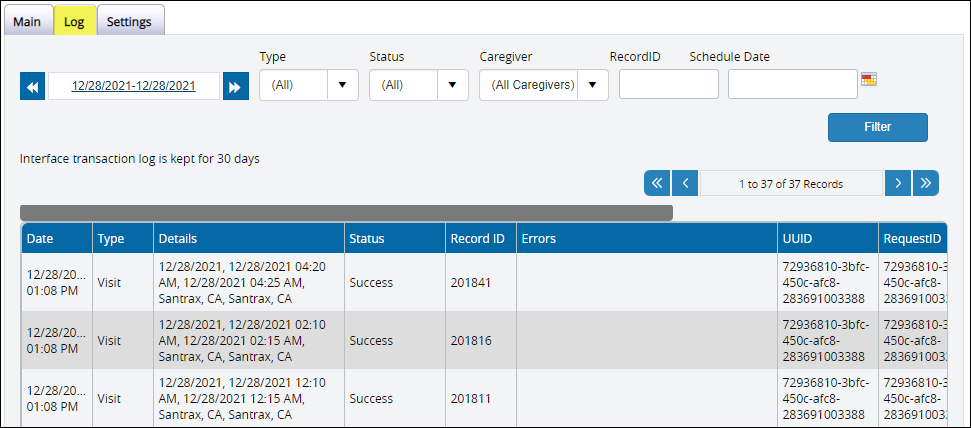The height and width of the screenshot is (428, 971).
Task: Click the Type column header
Action: click(123, 238)
